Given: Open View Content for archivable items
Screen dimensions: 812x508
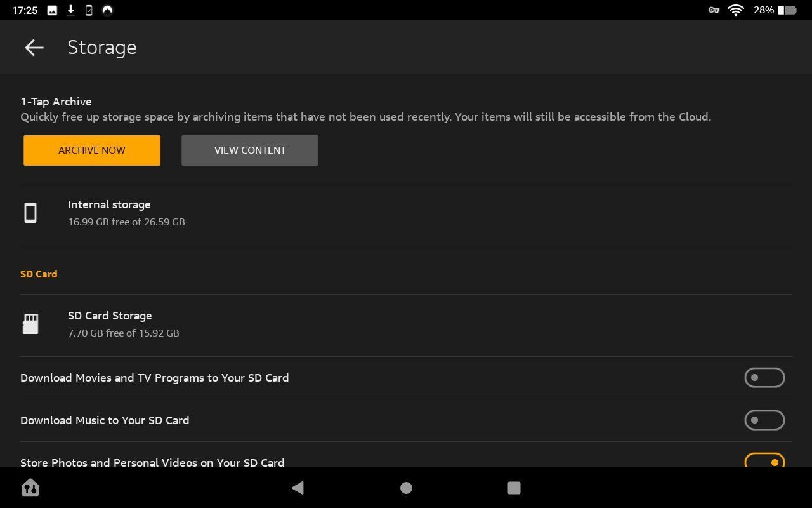Looking at the screenshot, I should (250, 150).
